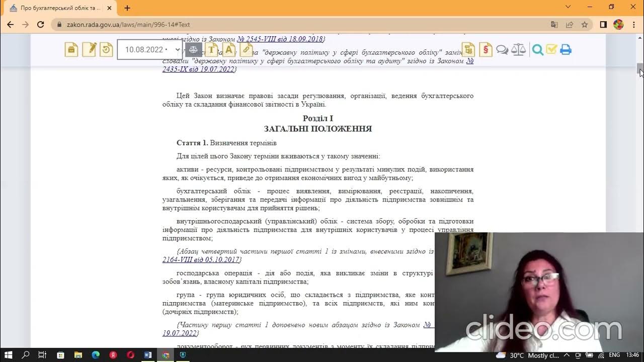Click the pencil edit-history icon in the toolbar

tap(89, 49)
